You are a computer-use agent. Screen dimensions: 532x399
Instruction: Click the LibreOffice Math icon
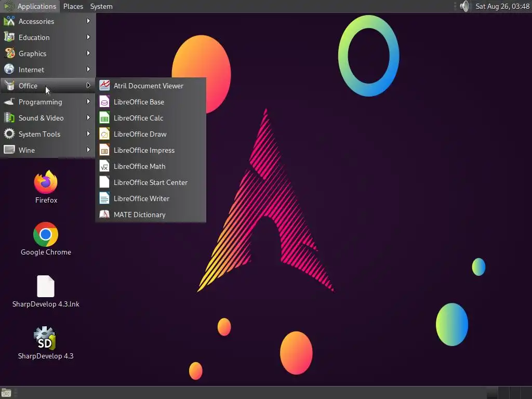pyautogui.click(x=104, y=166)
